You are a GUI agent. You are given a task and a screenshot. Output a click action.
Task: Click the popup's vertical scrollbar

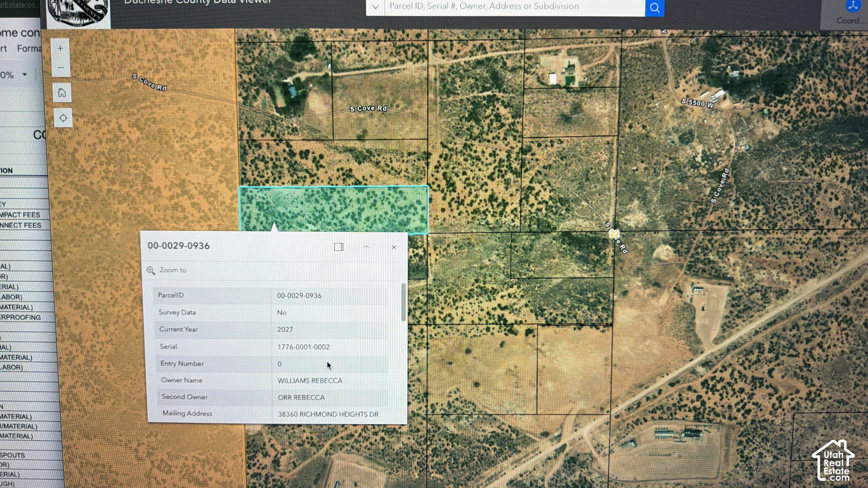(403, 302)
